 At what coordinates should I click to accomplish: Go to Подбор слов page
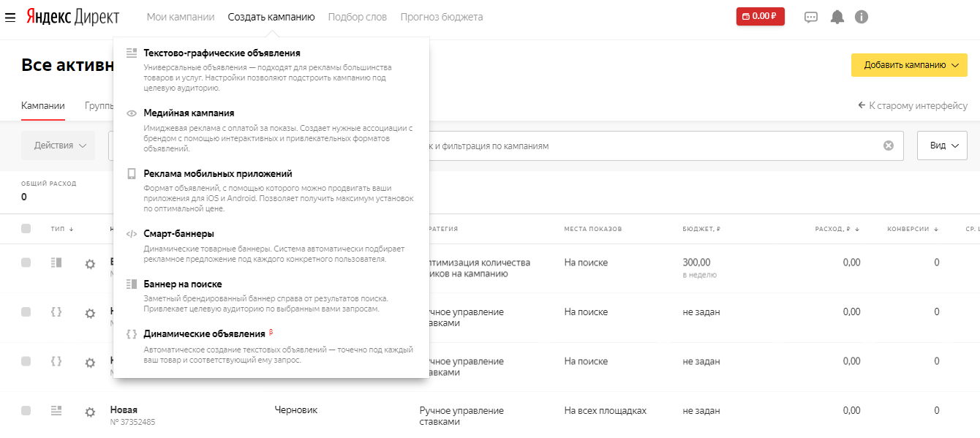[x=358, y=17]
